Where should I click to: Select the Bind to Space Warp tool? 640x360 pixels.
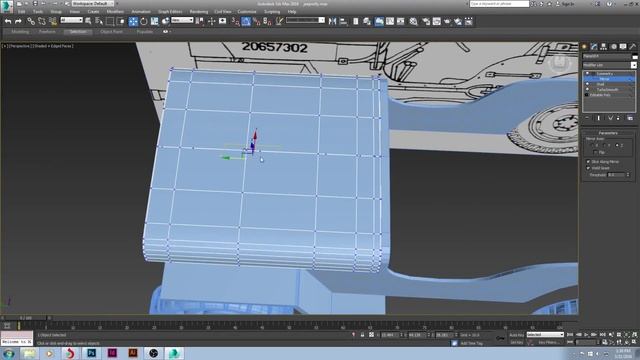click(53, 21)
